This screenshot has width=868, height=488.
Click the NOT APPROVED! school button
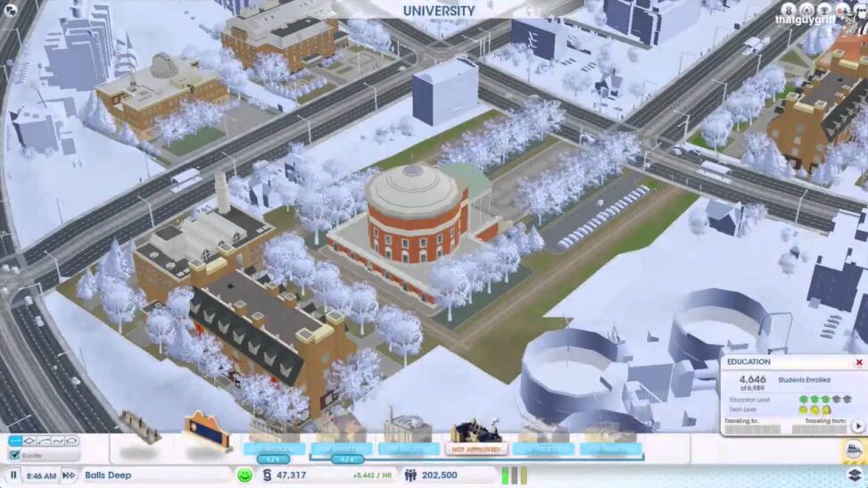pos(476,450)
